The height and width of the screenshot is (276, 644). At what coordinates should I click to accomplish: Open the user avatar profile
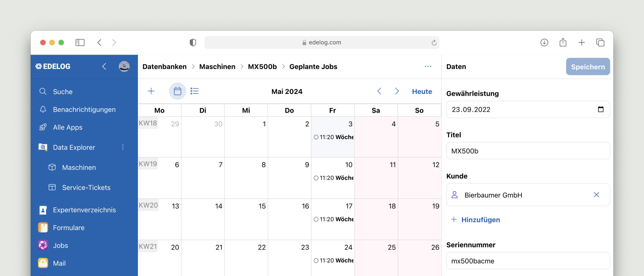(x=124, y=66)
